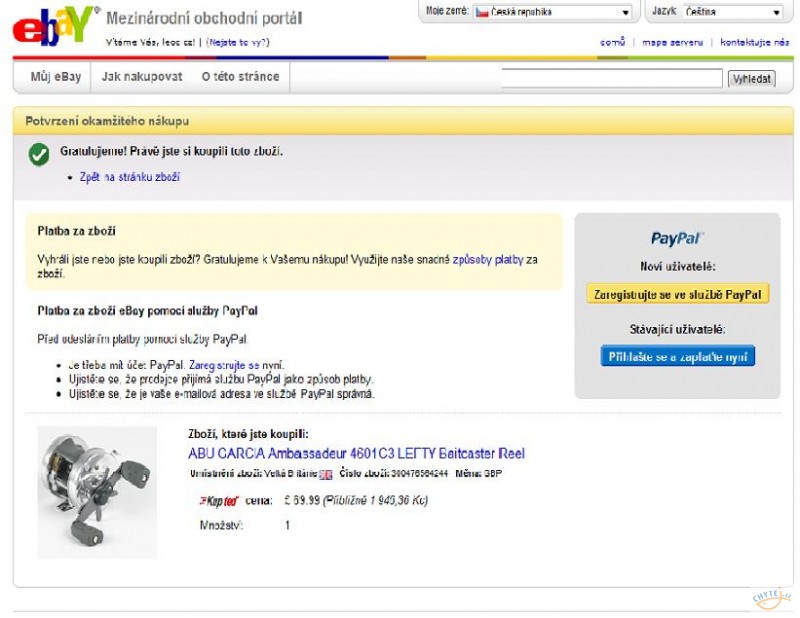
Task: Open the Jazyk language dropdown
Action: pyautogui.click(x=733, y=12)
